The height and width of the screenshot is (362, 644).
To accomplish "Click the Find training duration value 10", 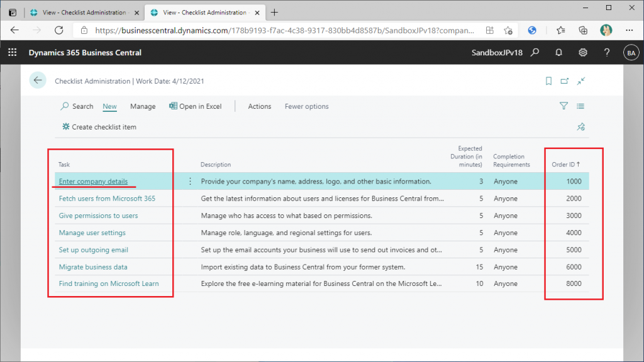I will click(479, 283).
